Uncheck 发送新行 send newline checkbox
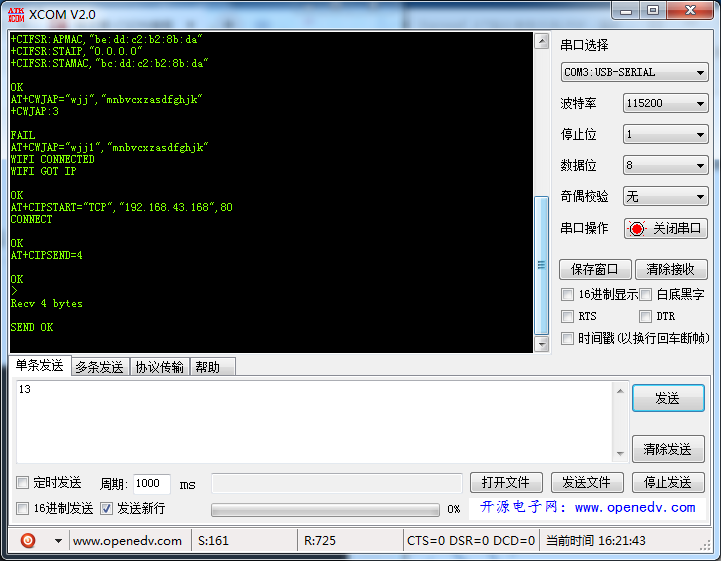The width and height of the screenshot is (721, 561). (x=107, y=508)
